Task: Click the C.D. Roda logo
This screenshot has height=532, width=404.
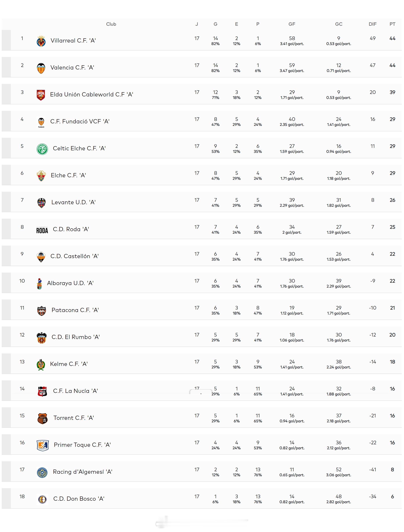Action: 42,230
